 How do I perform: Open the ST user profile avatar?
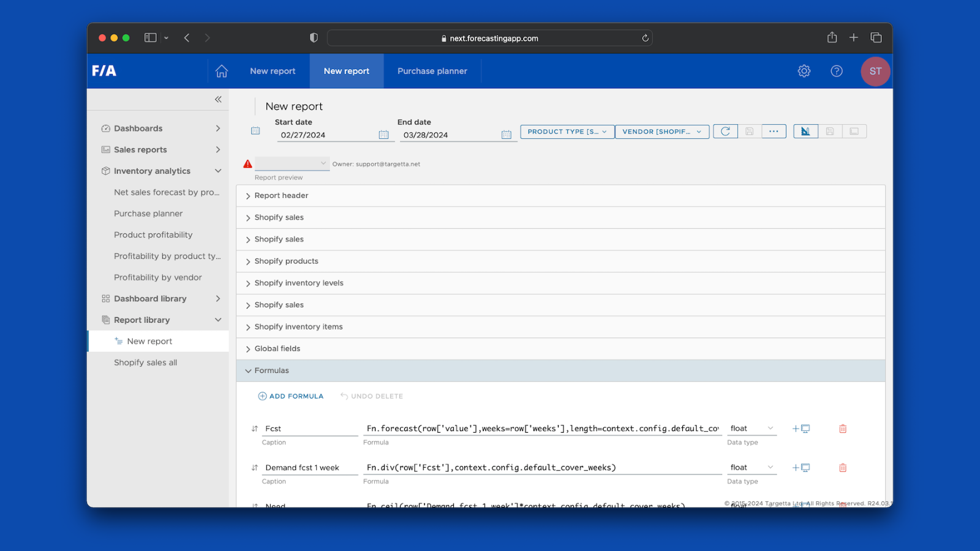tap(875, 71)
